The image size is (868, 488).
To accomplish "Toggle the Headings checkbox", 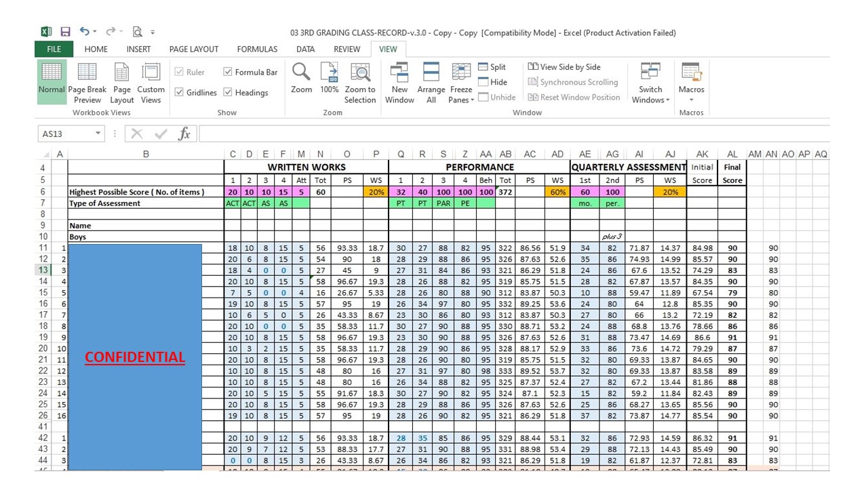I will click(245, 92).
